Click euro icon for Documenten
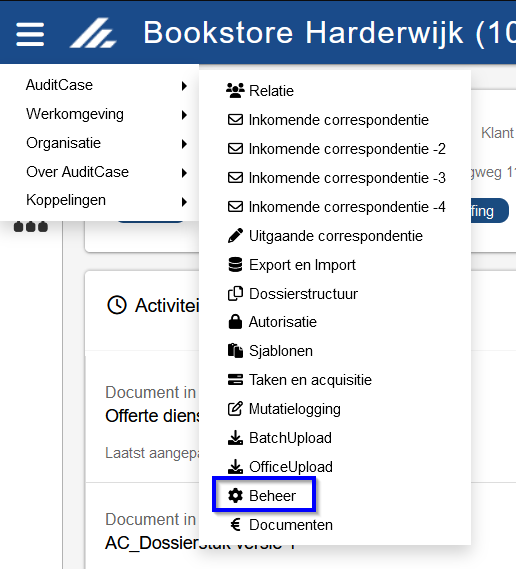 (236, 525)
